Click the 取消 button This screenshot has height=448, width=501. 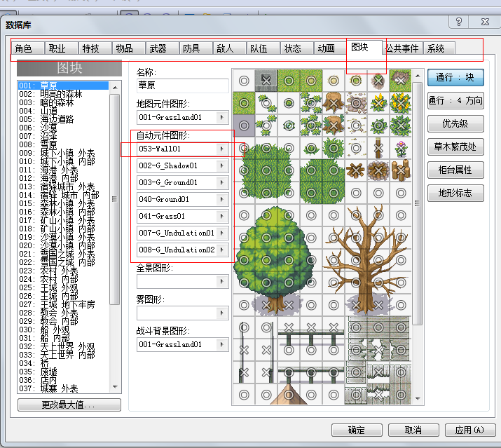coord(413,430)
